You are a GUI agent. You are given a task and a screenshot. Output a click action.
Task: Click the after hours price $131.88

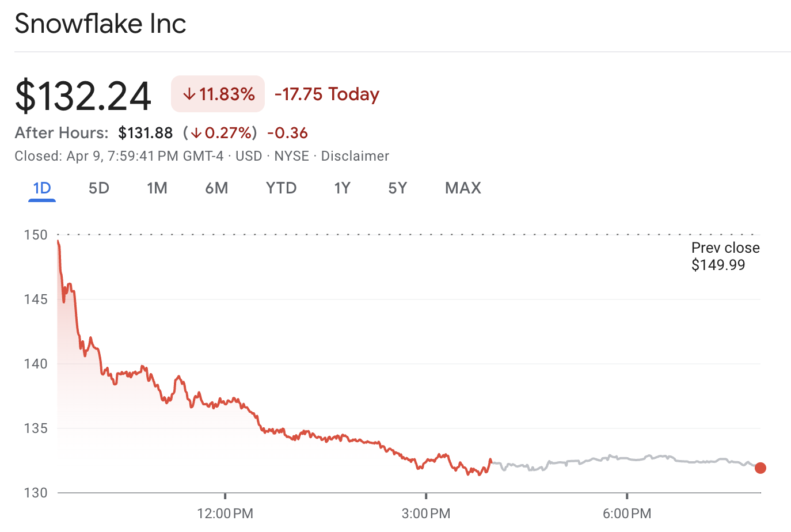pyautogui.click(x=146, y=133)
